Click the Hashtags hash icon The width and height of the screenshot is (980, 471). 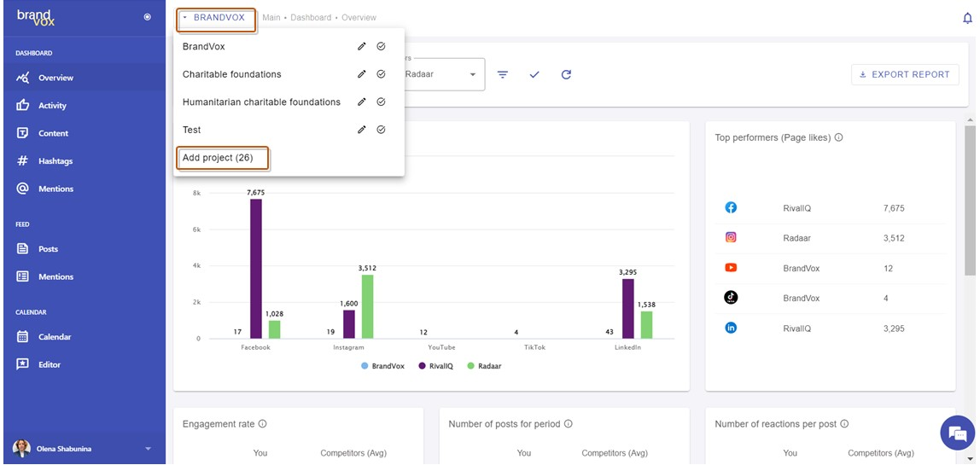tap(22, 161)
